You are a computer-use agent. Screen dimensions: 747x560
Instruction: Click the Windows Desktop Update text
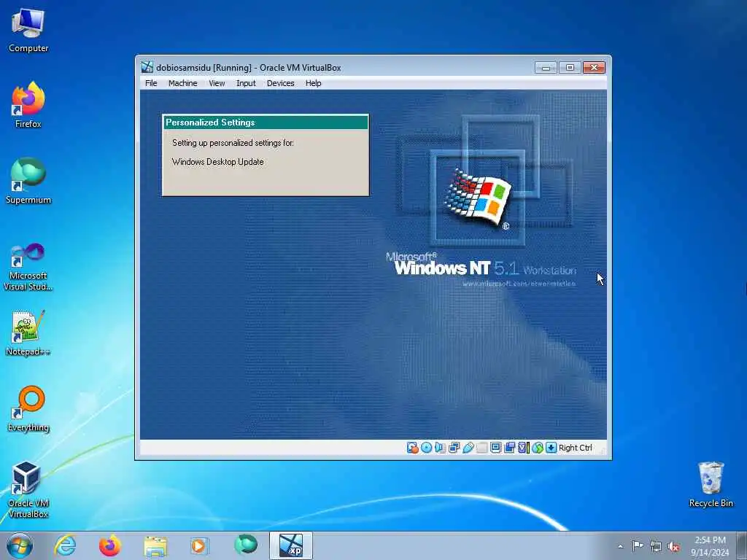click(x=217, y=162)
